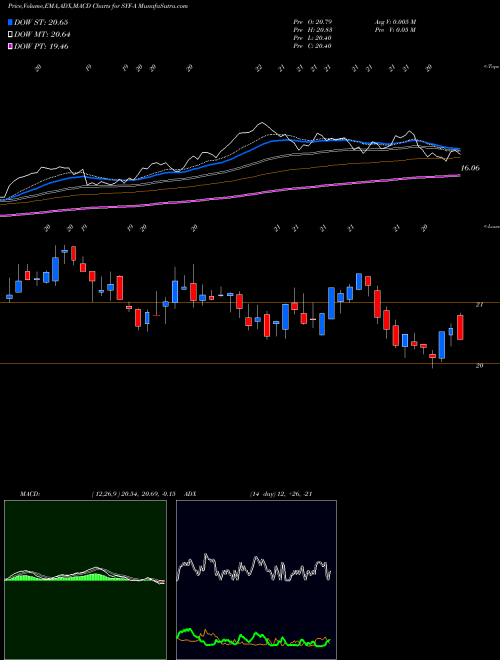This screenshot has height=660, width=500.
Task: Select the 'DOW PT: 19.46' label
Action: pyautogui.click(x=41, y=46)
